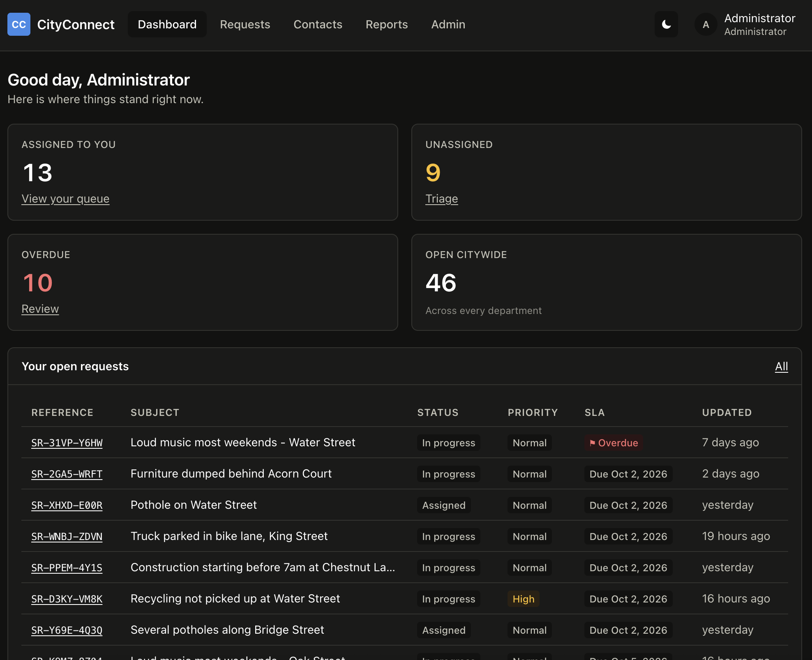
Task: Click the SUBJECT column header
Action: point(155,413)
